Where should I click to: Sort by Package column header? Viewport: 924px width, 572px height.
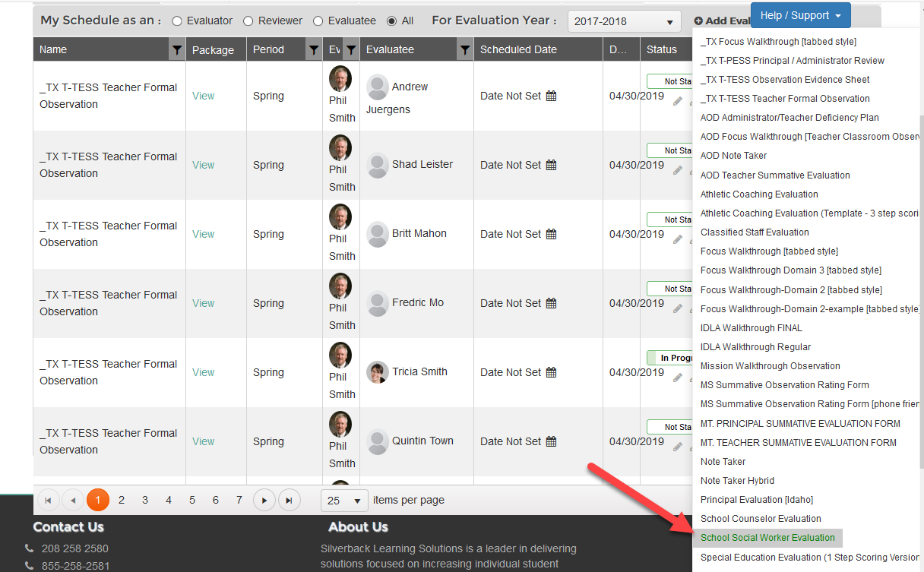[x=213, y=50]
